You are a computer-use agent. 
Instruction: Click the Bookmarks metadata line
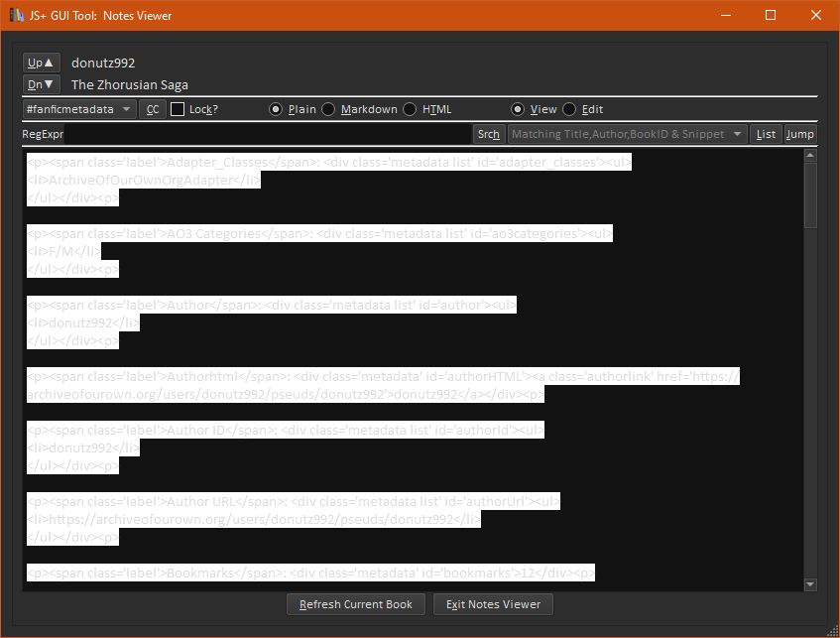point(310,573)
